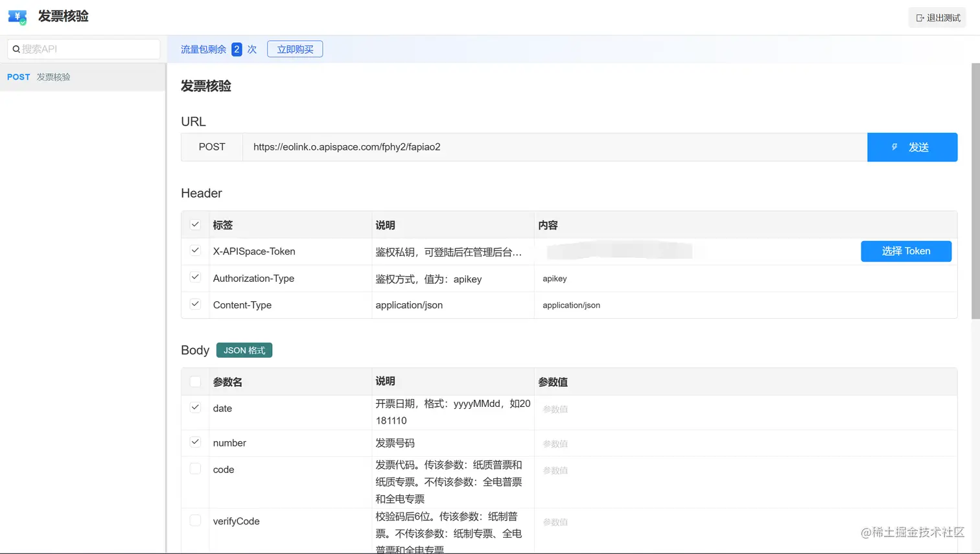Check the verifyCode parameter checkbox

click(x=195, y=520)
